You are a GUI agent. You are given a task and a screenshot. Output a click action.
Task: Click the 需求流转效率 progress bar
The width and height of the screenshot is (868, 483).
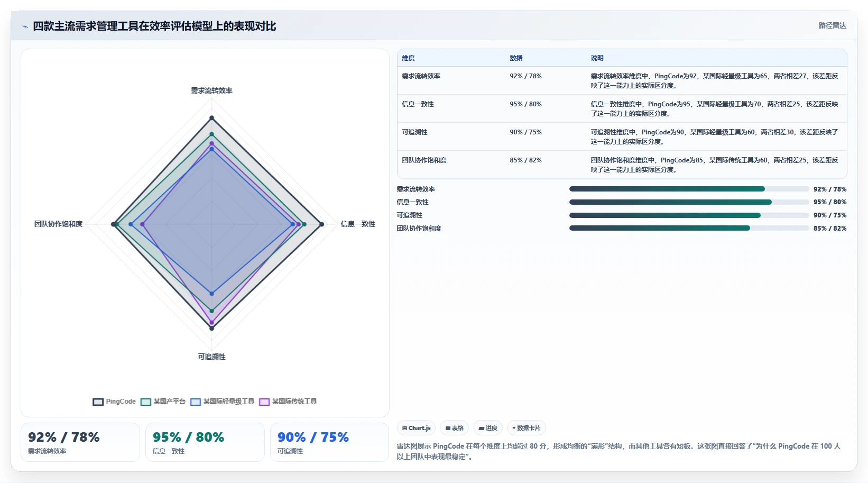[689, 189]
